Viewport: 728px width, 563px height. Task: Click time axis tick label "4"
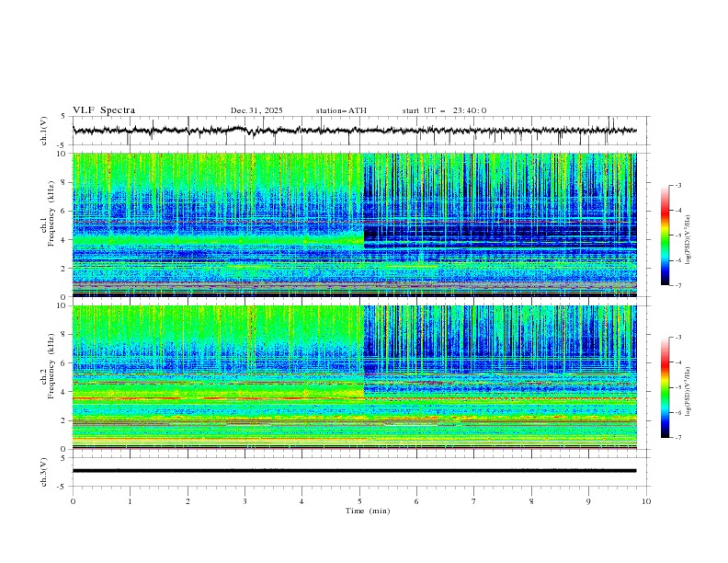click(301, 501)
